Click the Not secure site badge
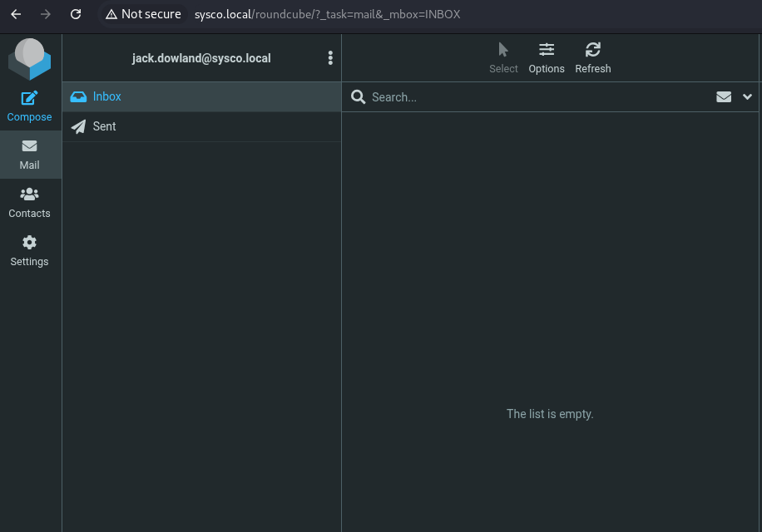762x532 pixels. pyautogui.click(x=143, y=14)
